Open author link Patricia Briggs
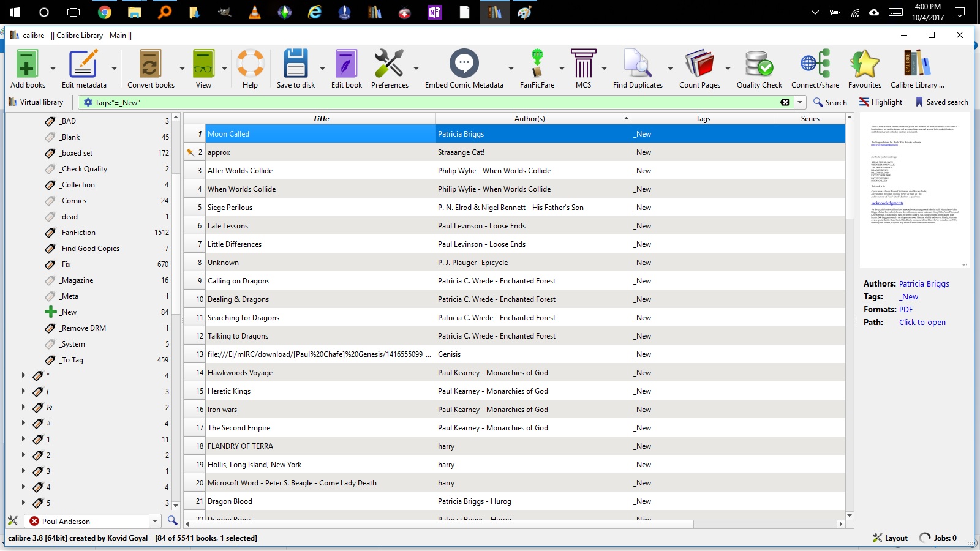The image size is (980, 551). coord(924,284)
